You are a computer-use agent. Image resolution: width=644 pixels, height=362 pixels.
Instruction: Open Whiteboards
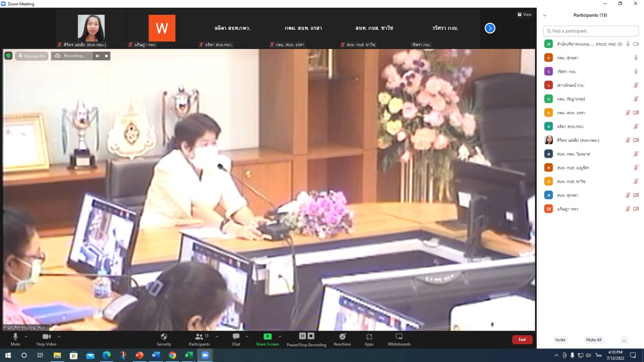click(399, 339)
